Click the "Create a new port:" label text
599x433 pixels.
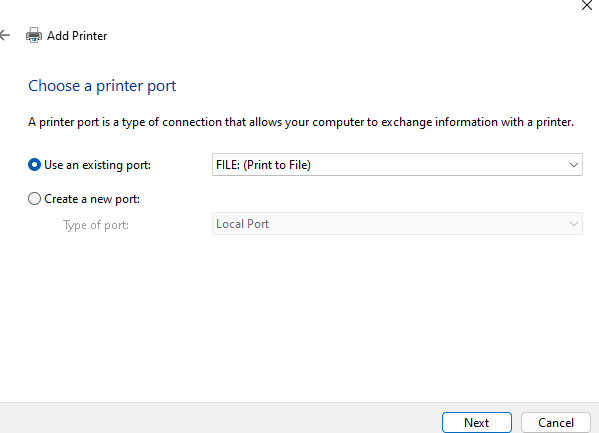tap(92, 199)
